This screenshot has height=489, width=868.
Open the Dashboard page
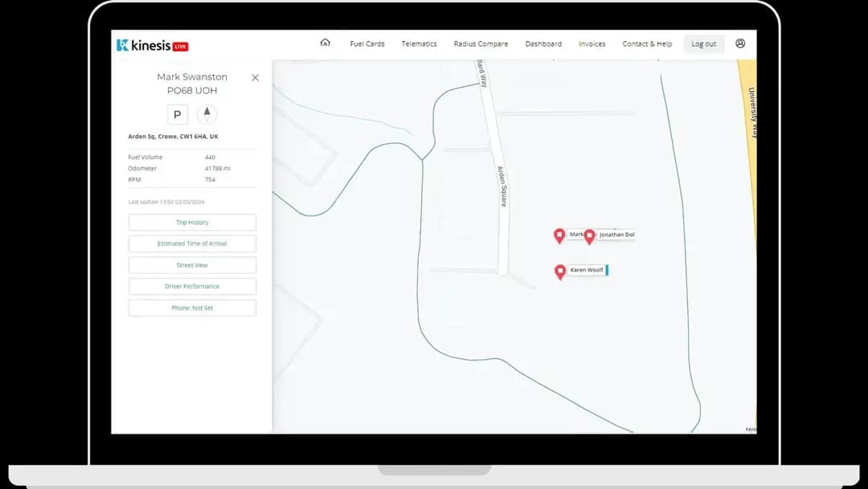tap(543, 44)
